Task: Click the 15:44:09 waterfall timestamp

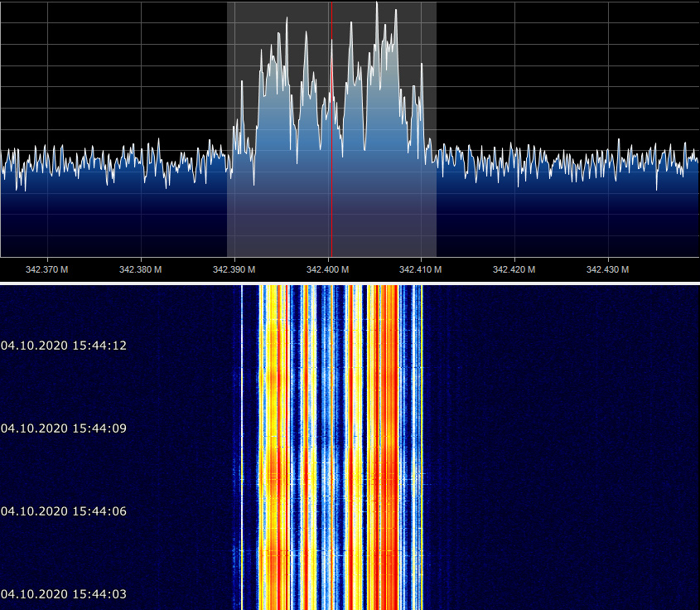Action: pyautogui.click(x=64, y=428)
